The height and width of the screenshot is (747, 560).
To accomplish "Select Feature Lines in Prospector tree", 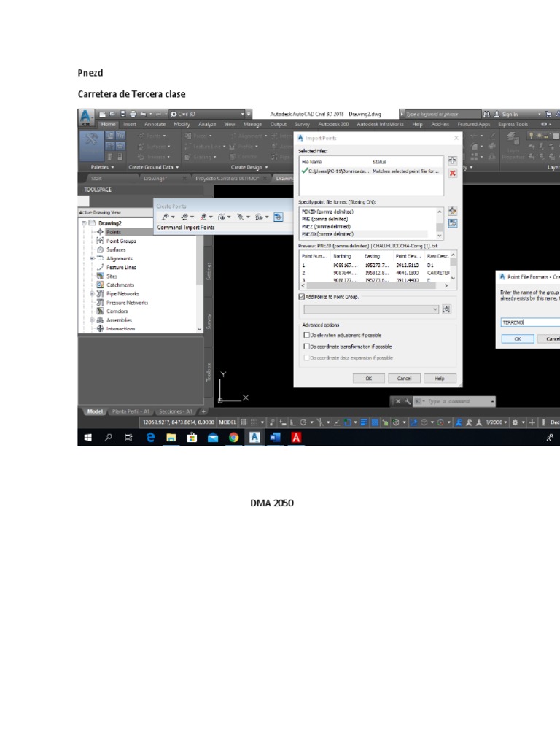I will (121, 267).
